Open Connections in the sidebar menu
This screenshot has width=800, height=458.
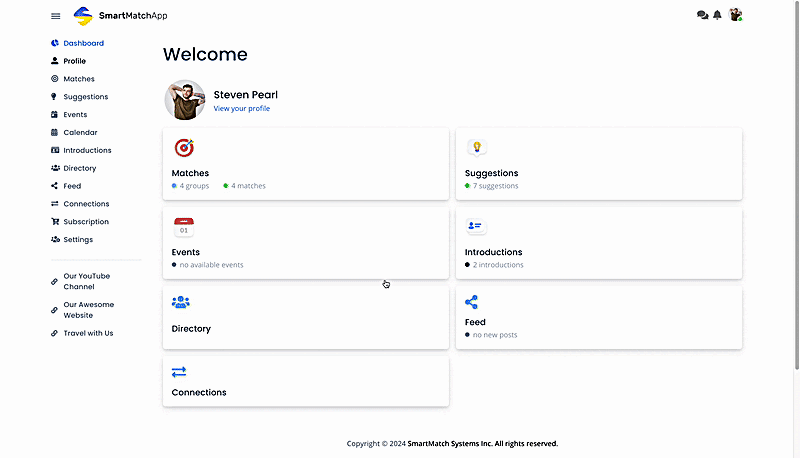(x=86, y=203)
